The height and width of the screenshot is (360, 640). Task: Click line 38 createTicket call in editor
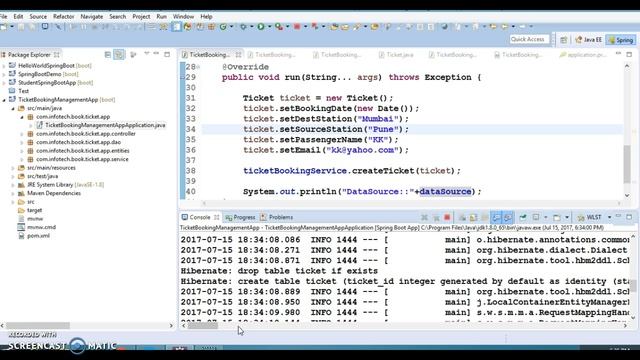click(351, 171)
